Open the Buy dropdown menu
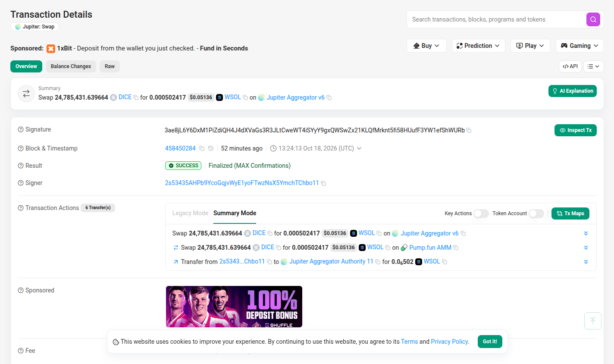614x364 pixels. click(426, 46)
